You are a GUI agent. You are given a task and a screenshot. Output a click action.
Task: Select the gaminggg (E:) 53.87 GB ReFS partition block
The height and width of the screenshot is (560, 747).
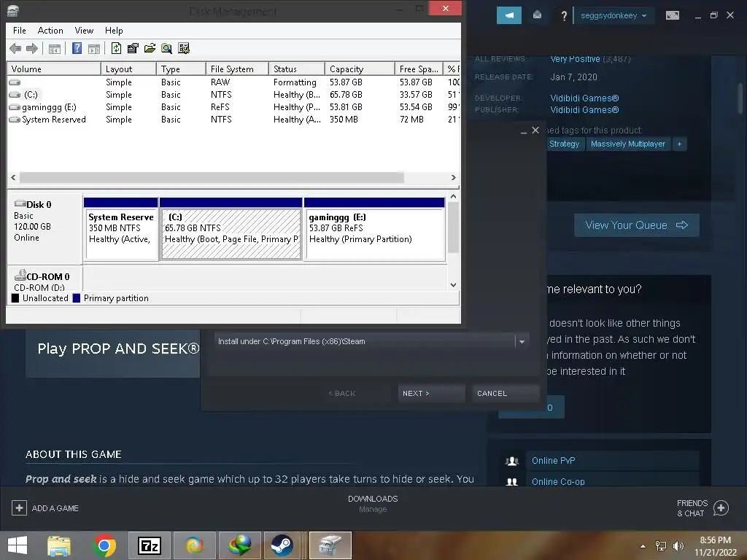point(374,229)
